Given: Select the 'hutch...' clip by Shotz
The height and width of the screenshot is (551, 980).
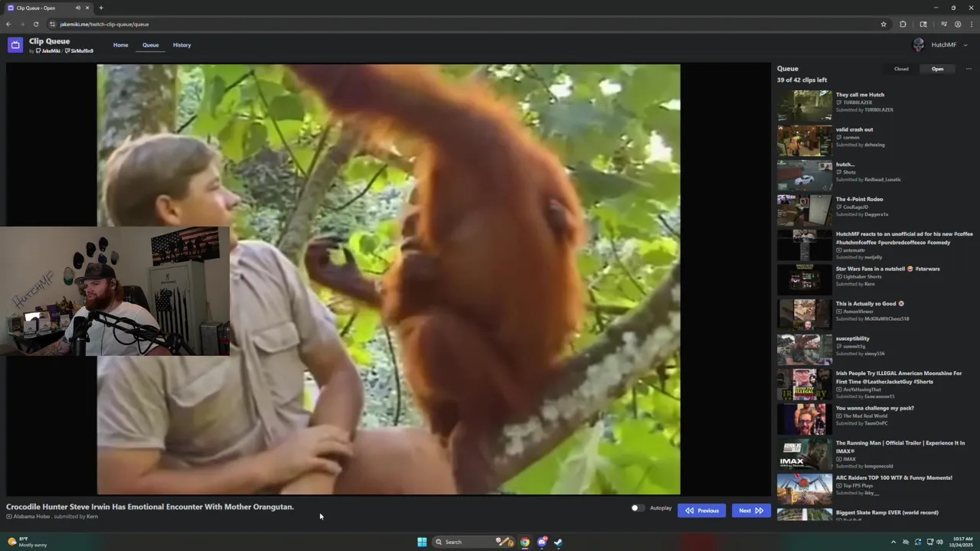Looking at the screenshot, I should pos(805,176).
